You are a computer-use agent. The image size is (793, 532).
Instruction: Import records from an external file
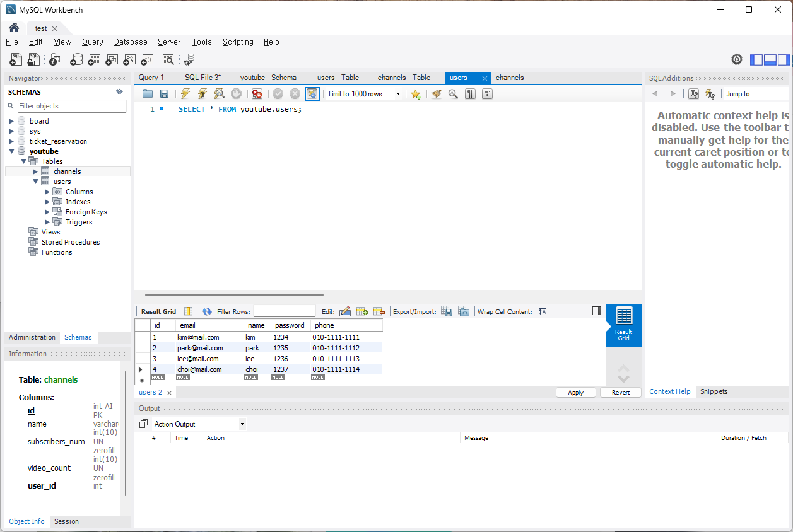point(464,311)
